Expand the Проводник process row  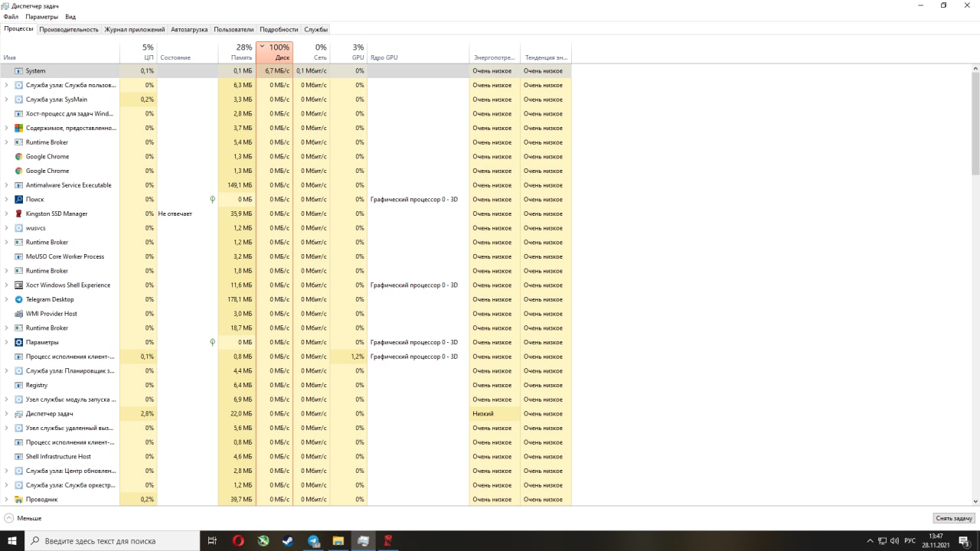pyautogui.click(x=7, y=500)
